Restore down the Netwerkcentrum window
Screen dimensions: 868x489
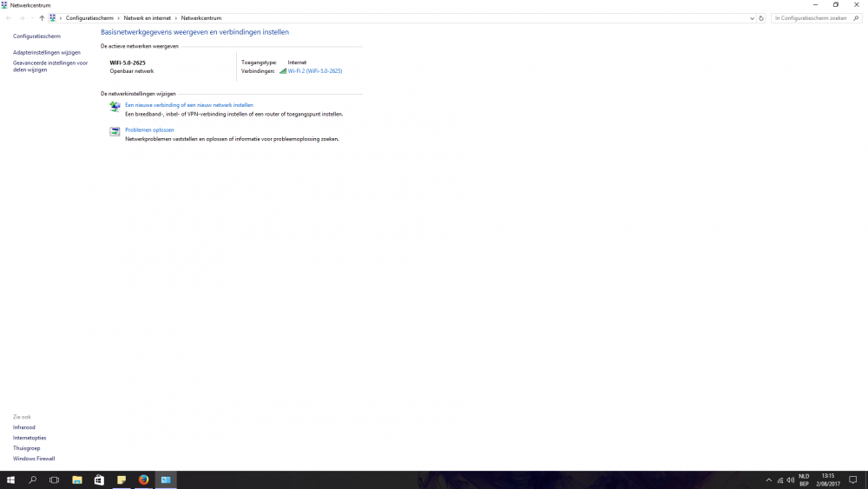[x=836, y=5]
